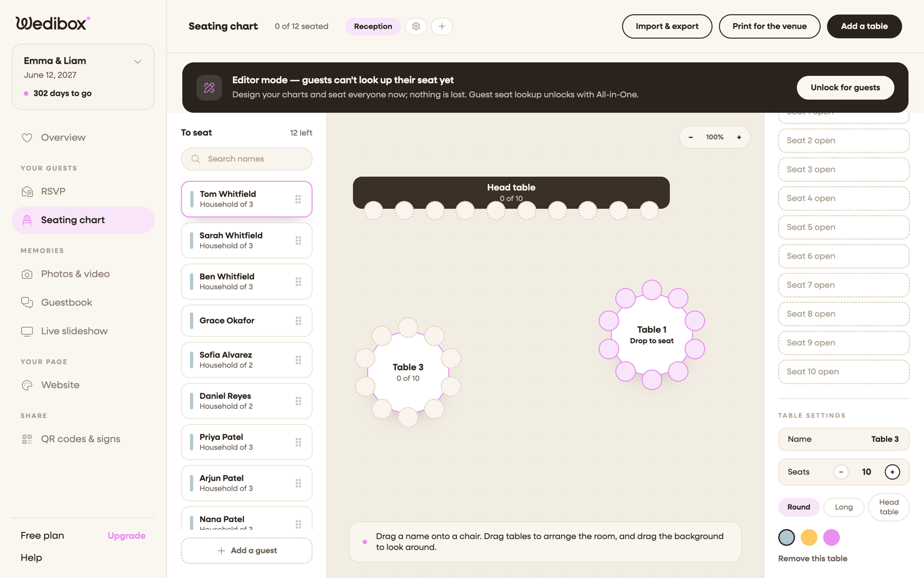
Task: Select the Head table on canvas
Action: tap(511, 192)
